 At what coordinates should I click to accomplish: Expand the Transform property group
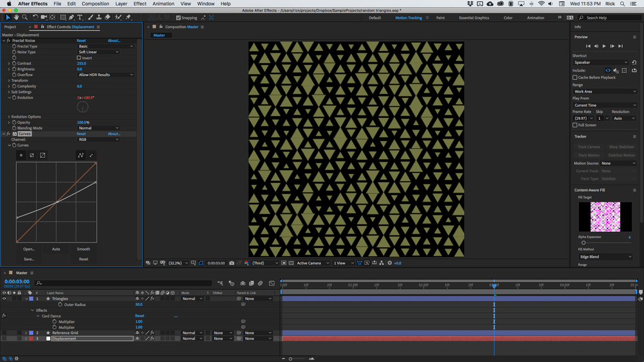click(x=9, y=81)
